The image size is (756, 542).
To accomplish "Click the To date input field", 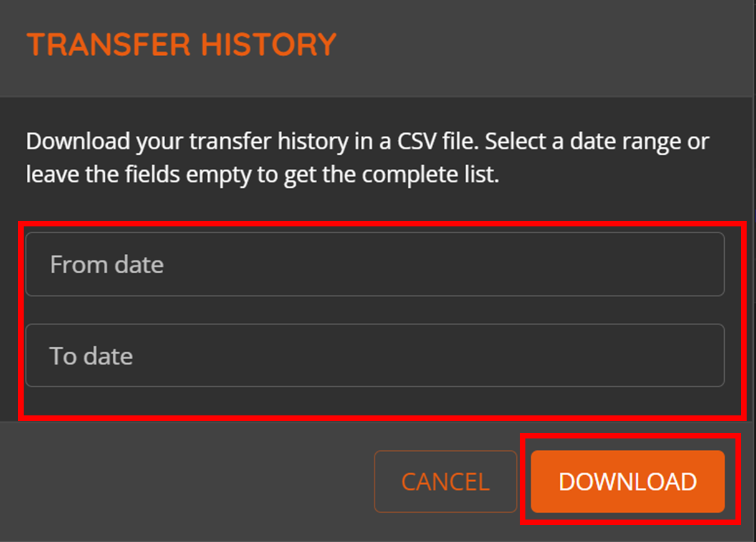I will click(x=375, y=356).
